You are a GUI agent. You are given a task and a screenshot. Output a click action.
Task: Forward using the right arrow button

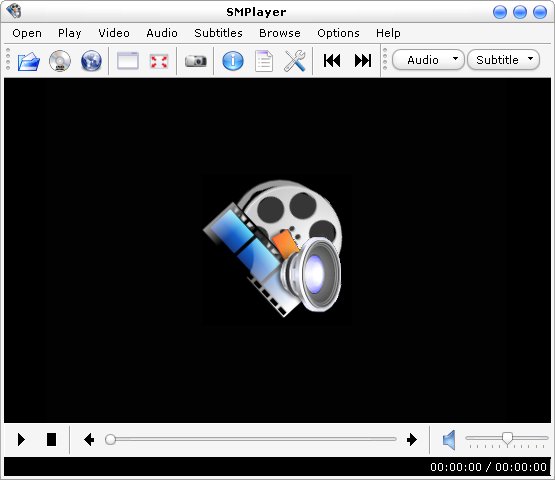[x=412, y=440]
